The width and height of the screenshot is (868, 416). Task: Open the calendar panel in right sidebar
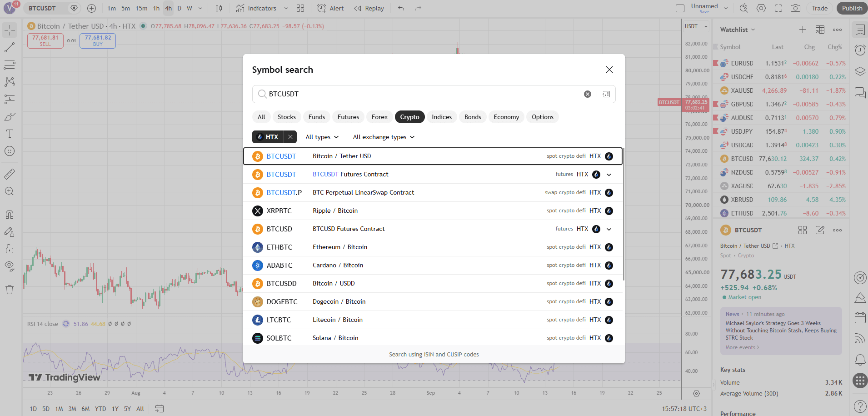(x=860, y=318)
